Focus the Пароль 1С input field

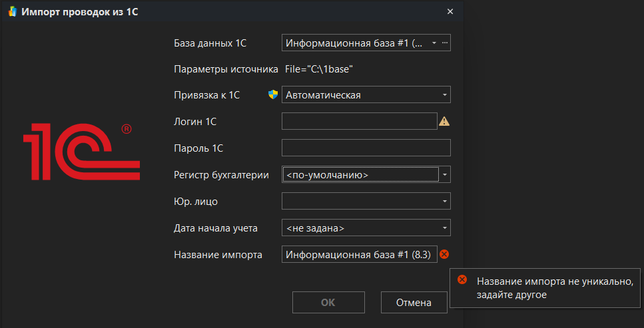366,148
